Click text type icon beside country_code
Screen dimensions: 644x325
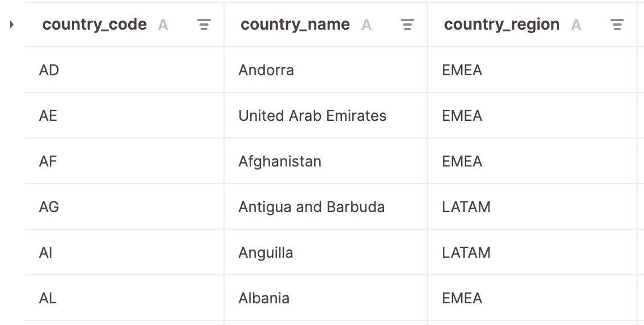pyautogui.click(x=163, y=25)
